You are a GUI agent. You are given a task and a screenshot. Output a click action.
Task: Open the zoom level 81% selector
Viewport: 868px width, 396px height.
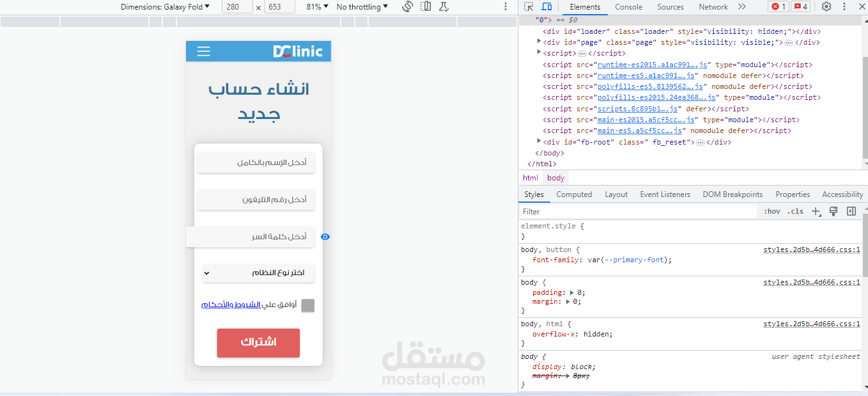pos(315,6)
